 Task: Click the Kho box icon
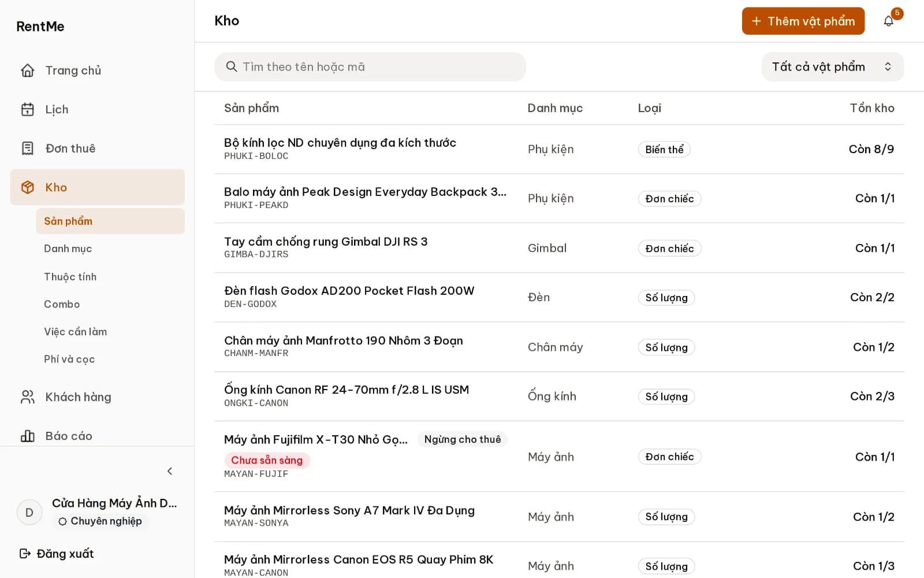[28, 187]
